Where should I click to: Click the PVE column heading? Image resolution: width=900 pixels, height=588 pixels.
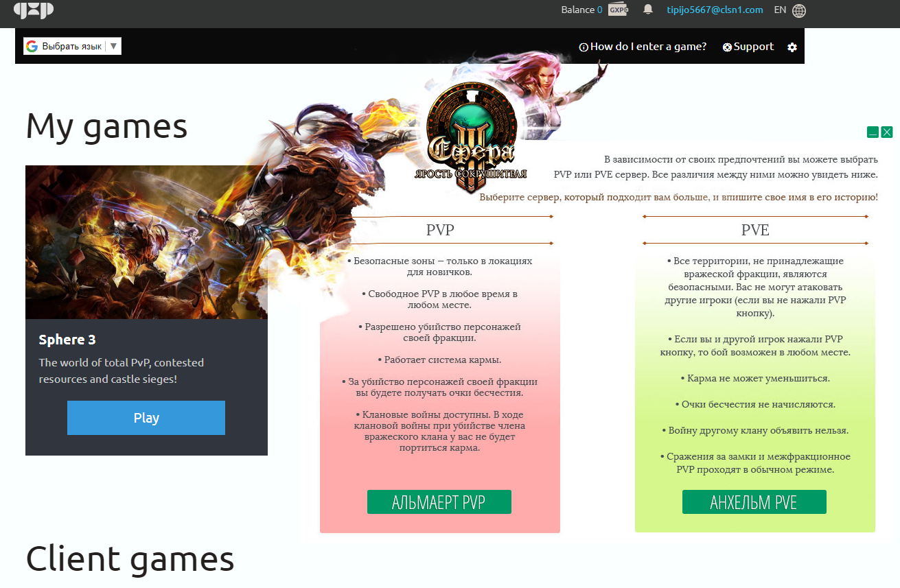coord(755,230)
